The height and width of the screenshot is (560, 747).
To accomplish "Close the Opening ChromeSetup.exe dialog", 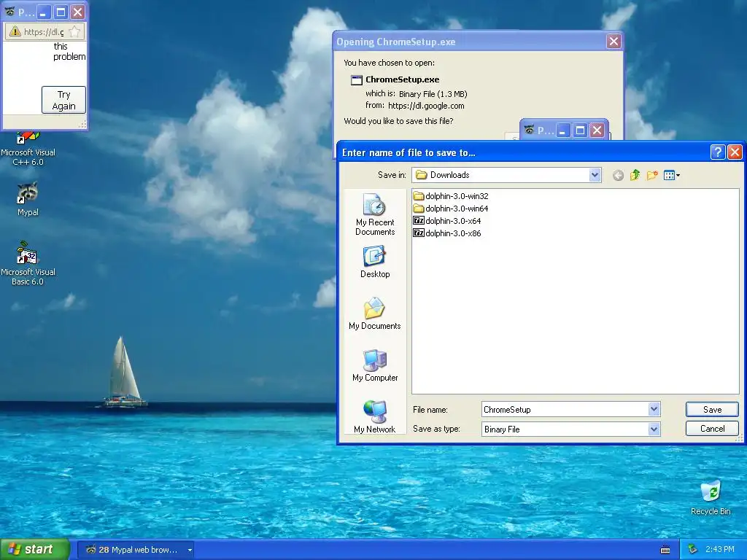I will [x=614, y=42].
